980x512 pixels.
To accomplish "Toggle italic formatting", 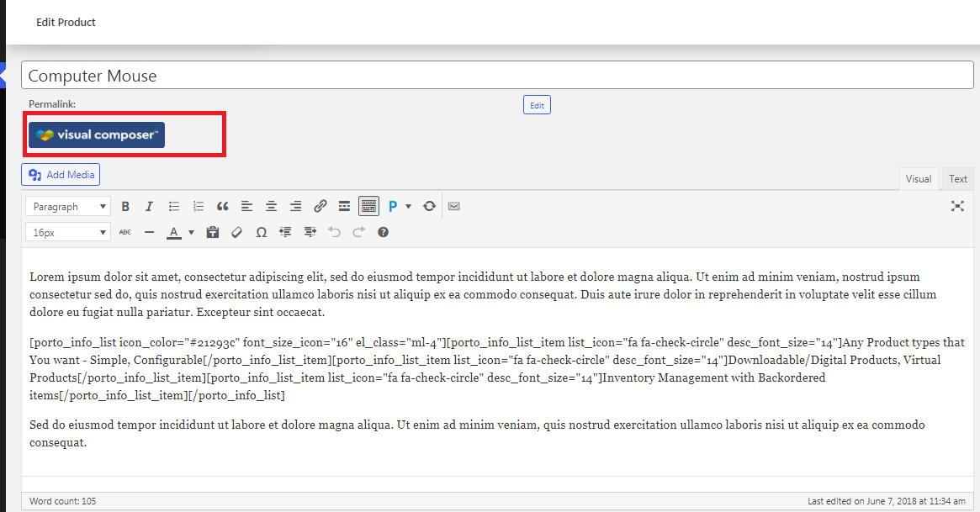I will pos(149,206).
